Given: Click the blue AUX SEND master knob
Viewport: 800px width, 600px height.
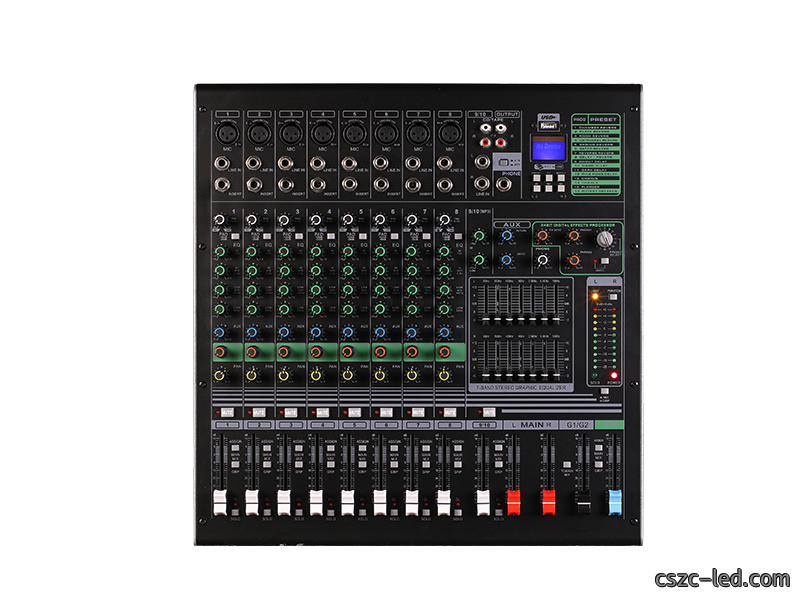Looking at the screenshot, I should point(506,260).
